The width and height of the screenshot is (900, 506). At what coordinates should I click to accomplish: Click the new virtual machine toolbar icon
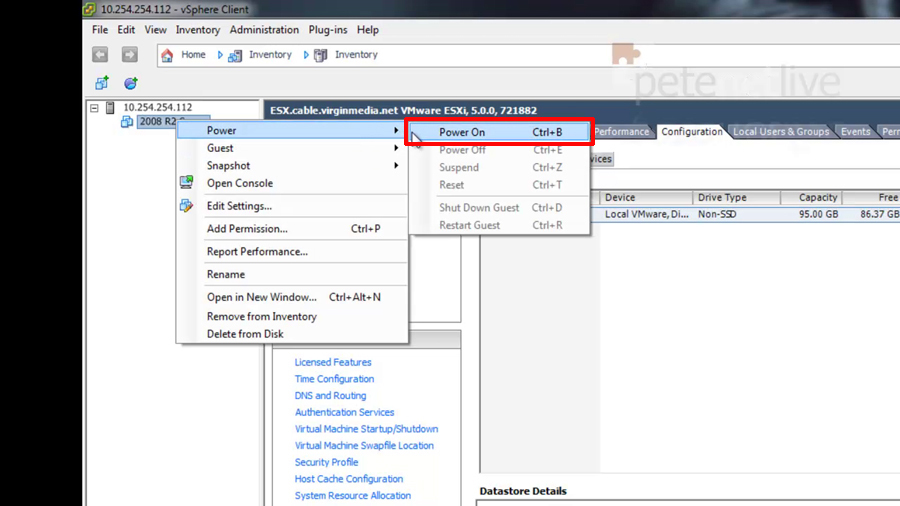pyautogui.click(x=102, y=83)
